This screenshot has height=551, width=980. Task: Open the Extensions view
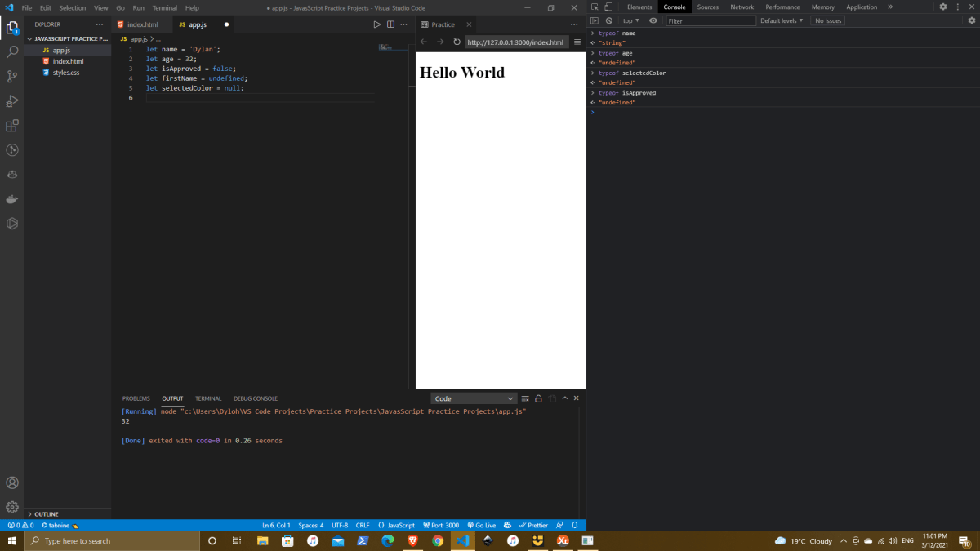pos(12,126)
